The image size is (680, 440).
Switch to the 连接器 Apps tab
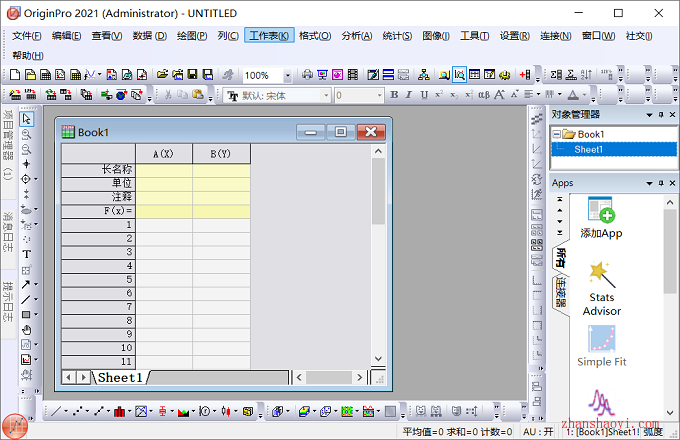pyautogui.click(x=560, y=292)
